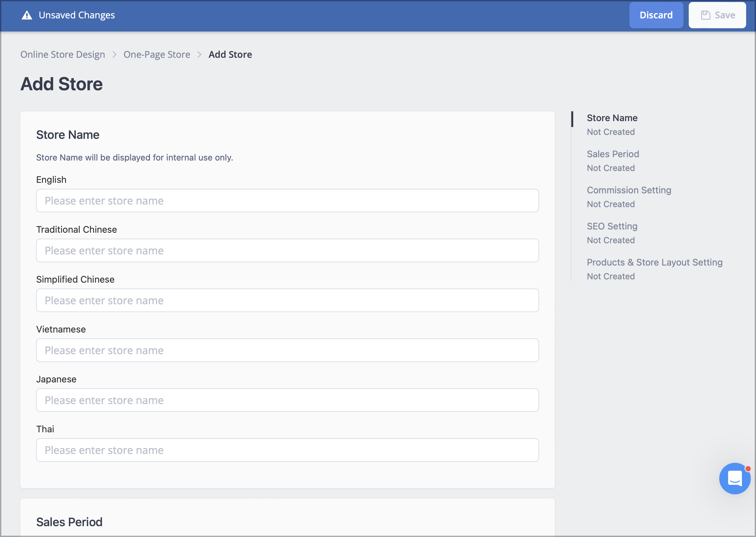Open the One-Page Store breadcrumb link
Screen dimensions: 756x537
pos(157,54)
